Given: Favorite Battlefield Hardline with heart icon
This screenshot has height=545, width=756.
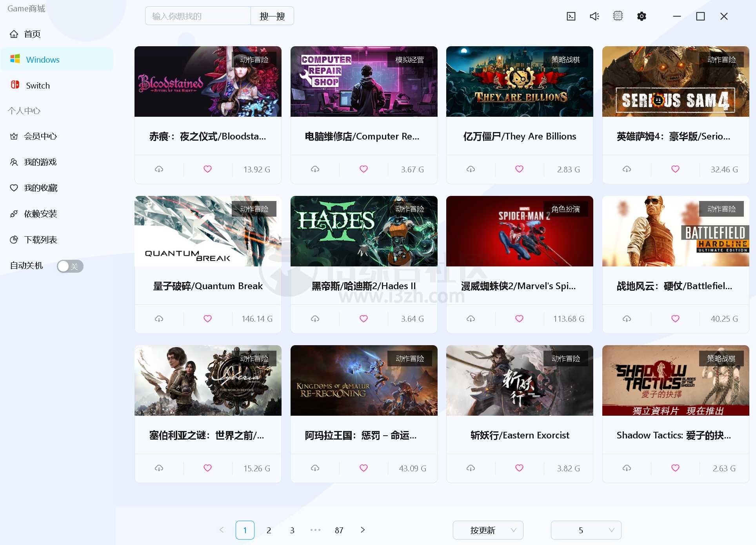Looking at the screenshot, I should [x=675, y=319].
